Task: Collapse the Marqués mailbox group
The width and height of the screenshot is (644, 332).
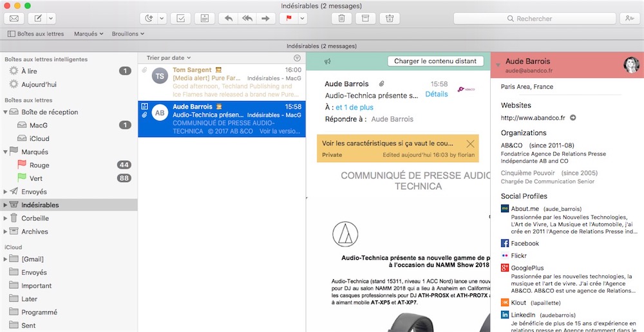Action: (5, 152)
